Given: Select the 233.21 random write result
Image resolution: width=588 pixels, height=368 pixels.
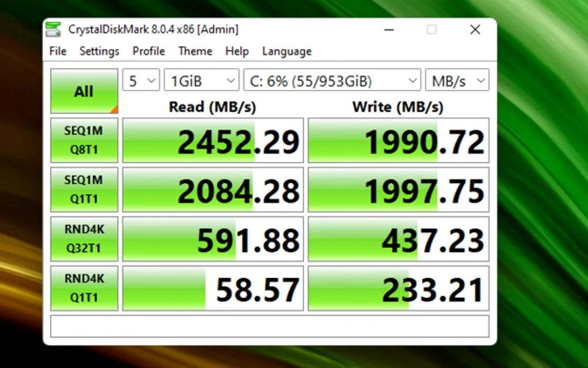Looking at the screenshot, I should tap(399, 288).
